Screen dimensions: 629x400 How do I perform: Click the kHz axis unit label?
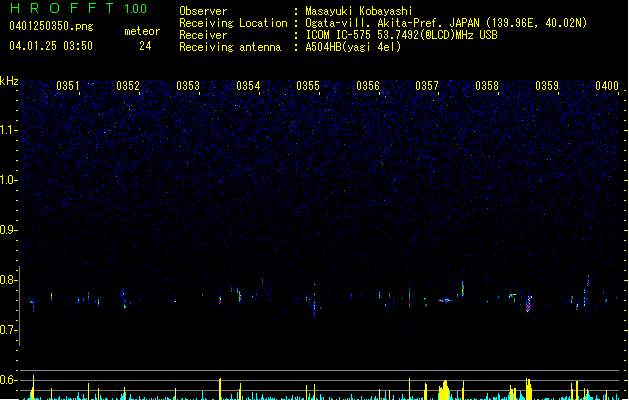pyautogui.click(x=9, y=81)
